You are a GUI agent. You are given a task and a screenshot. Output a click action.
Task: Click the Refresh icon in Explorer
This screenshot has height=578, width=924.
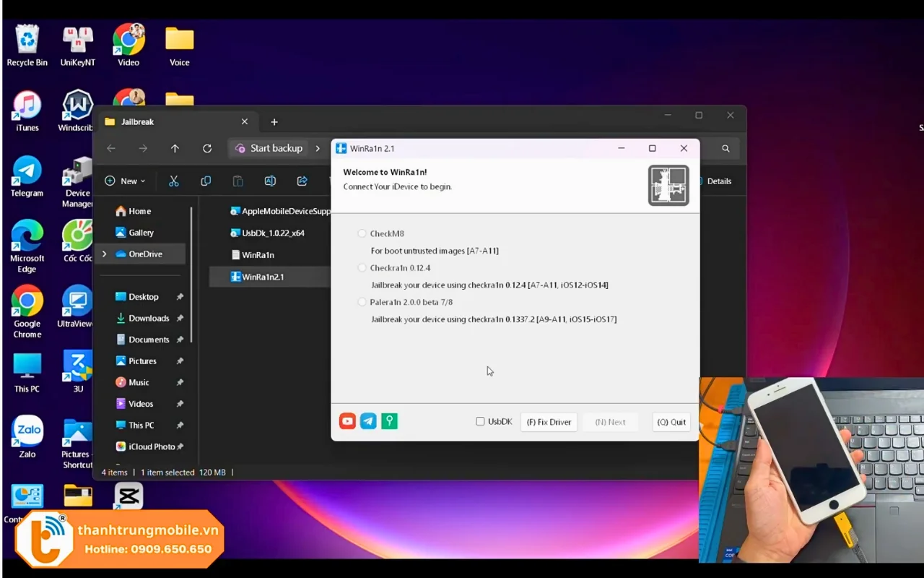click(207, 148)
